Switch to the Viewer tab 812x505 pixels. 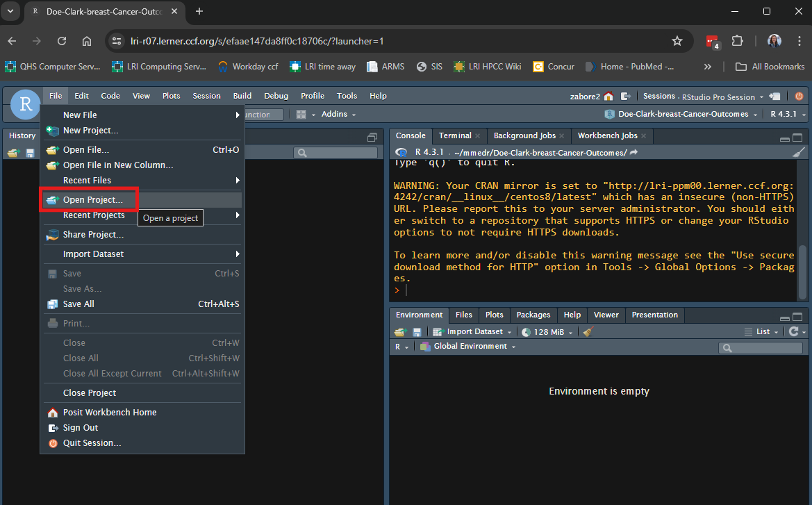tap(606, 315)
